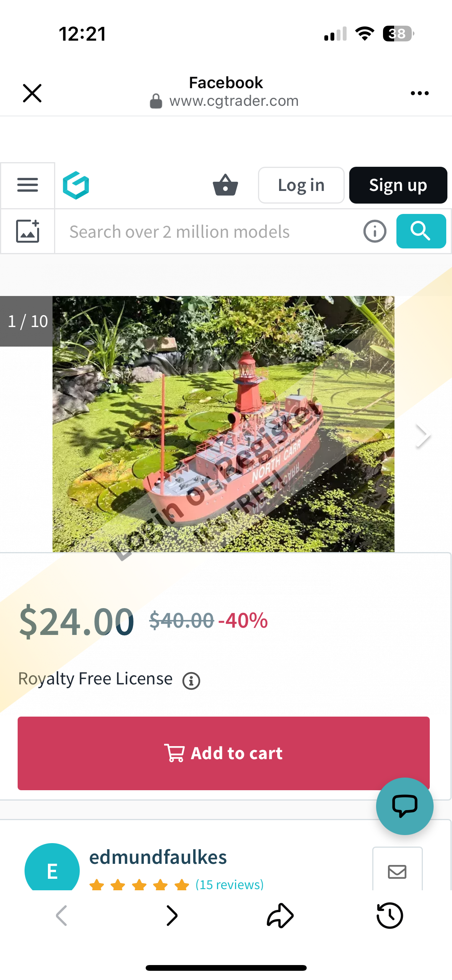Share the page using the share arrow
452x980 pixels.
pos(280,916)
